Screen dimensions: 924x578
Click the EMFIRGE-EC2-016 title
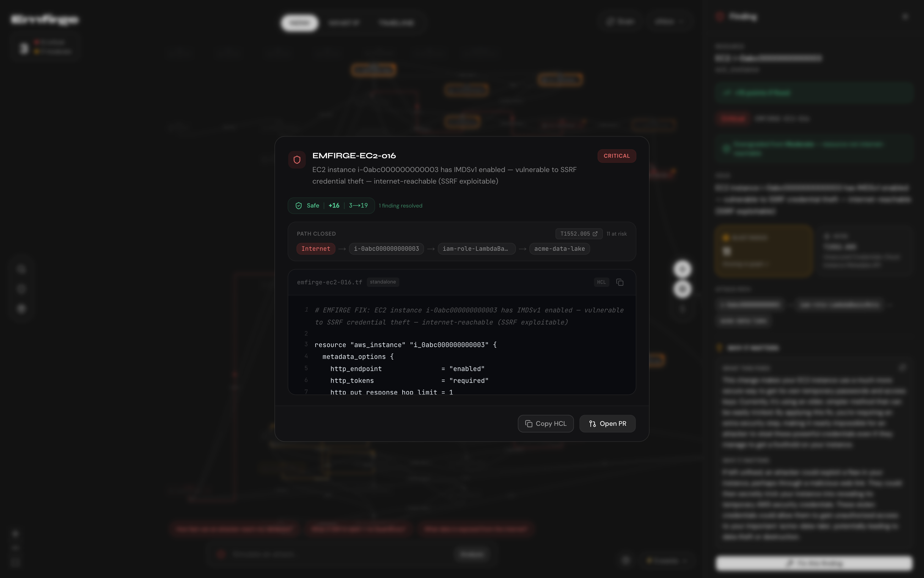[354, 156]
